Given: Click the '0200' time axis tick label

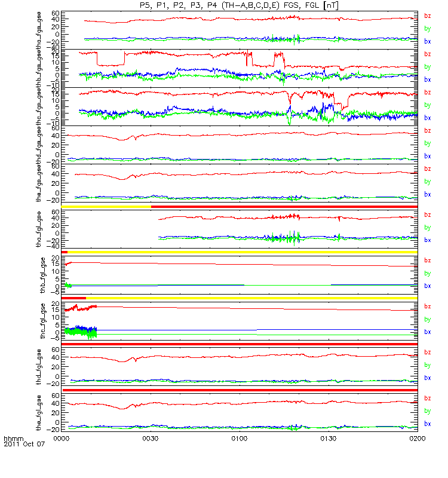Looking at the screenshot, I should [x=418, y=439].
